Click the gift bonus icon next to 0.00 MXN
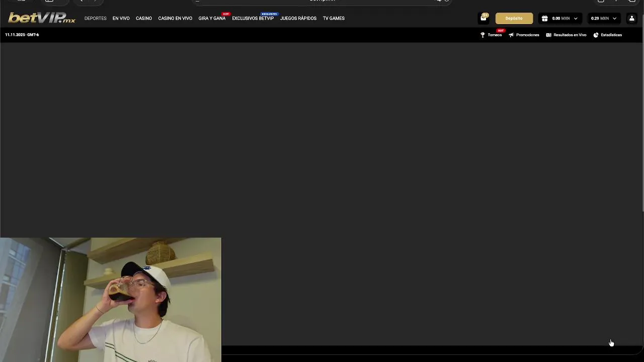Viewport: 644px width, 362px height. [544, 19]
